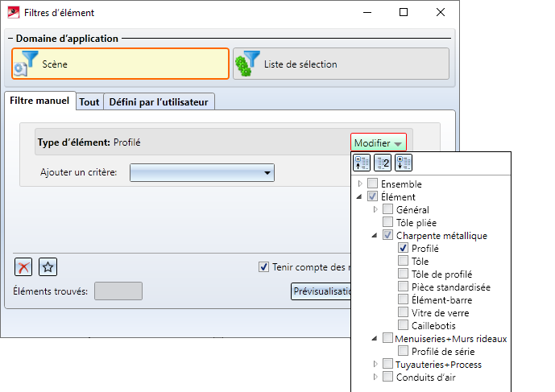
Task: Open the Défini par l'utilisateur tab
Action: tap(159, 102)
